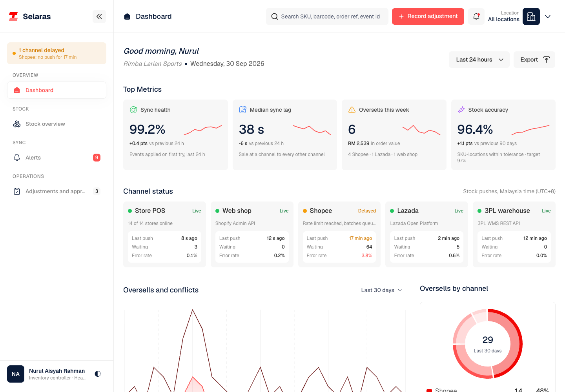The height and width of the screenshot is (392, 565).
Task: Focus the SKU and barcode search field
Action: tap(327, 16)
